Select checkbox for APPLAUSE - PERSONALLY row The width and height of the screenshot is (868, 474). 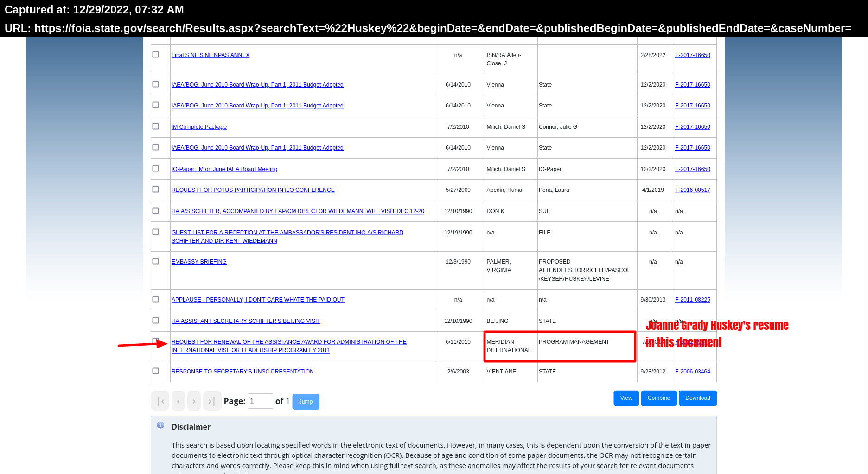(x=156, y=299)
